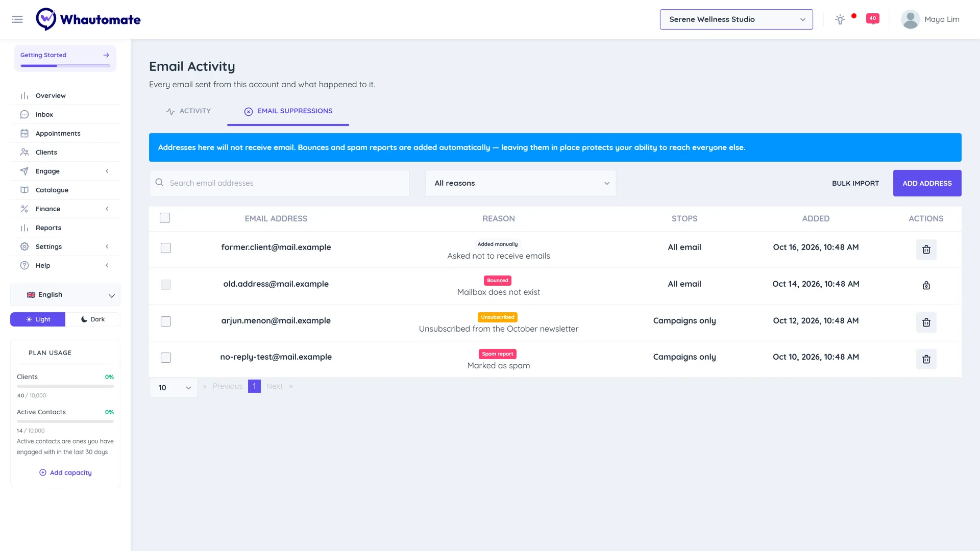Open Overview in the sidebar
This screenshot has width=980, height=551.
[x=65, y=95]
